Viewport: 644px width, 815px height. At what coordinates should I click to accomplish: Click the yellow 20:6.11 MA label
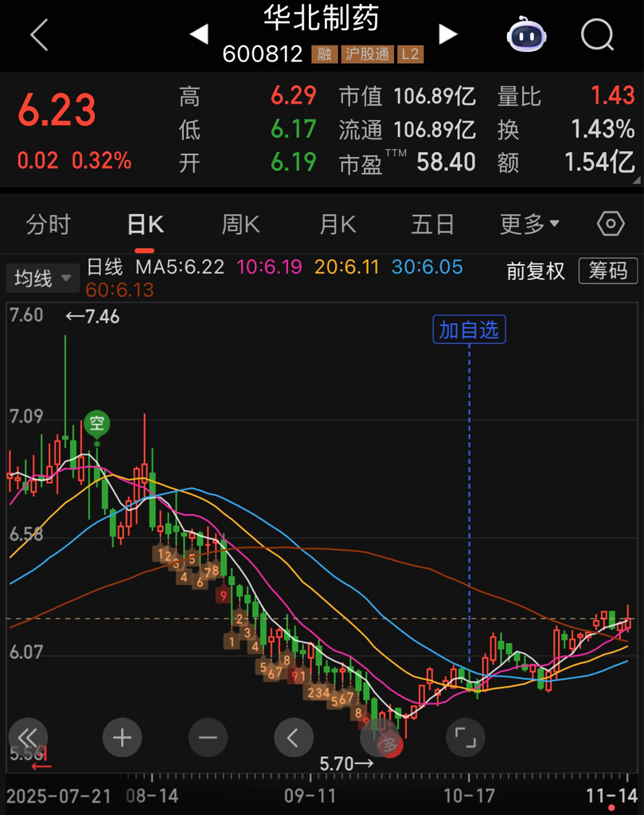347,267
